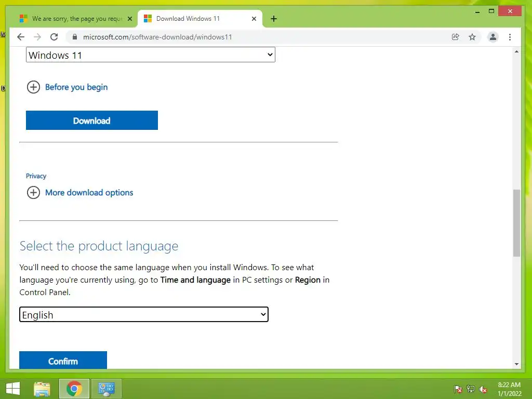Viewport: 532px width, 399px height.
Task: Close the Download Windows 11 tab
Action: (x=254, y=19)
